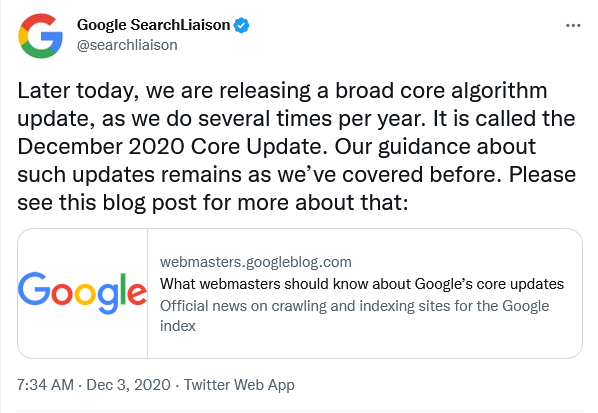Click the word 'Please' in the tweet

pos(542,174)
